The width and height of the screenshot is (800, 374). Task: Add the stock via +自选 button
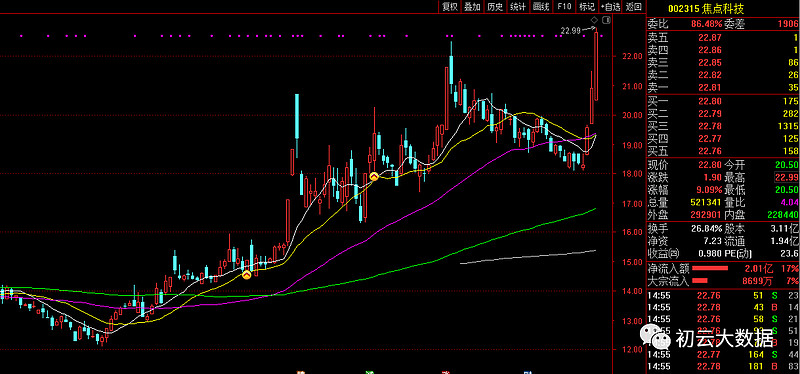pyautogui.click(x=611, y=7)
